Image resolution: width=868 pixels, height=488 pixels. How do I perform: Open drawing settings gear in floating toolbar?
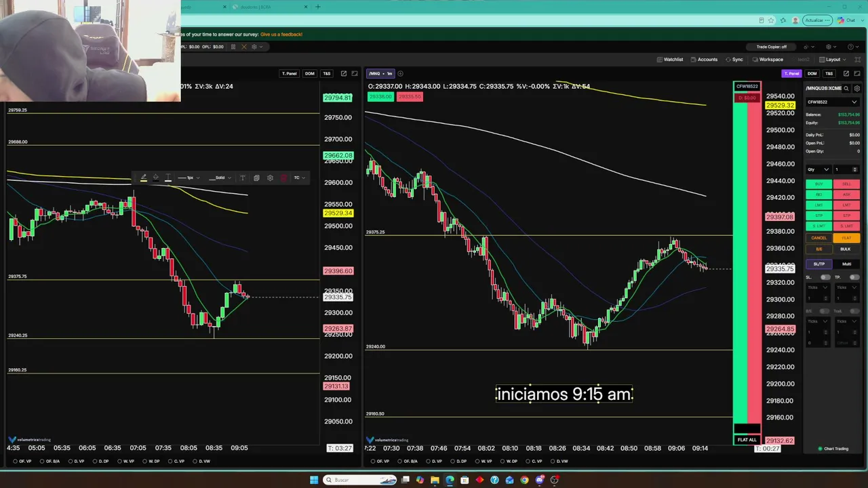click(x=270, y=178)
